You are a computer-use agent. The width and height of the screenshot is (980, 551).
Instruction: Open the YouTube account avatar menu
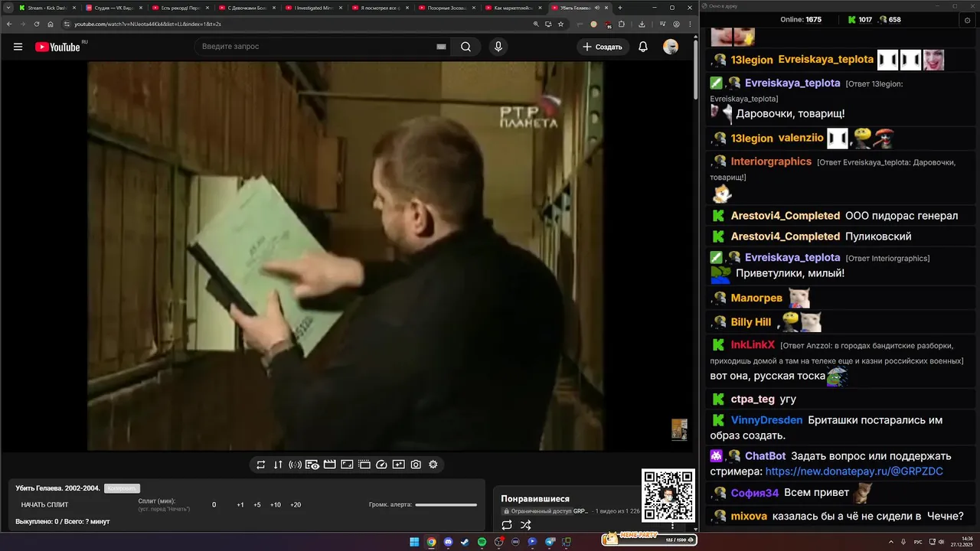pyautogui.click(x=671, y=47)
